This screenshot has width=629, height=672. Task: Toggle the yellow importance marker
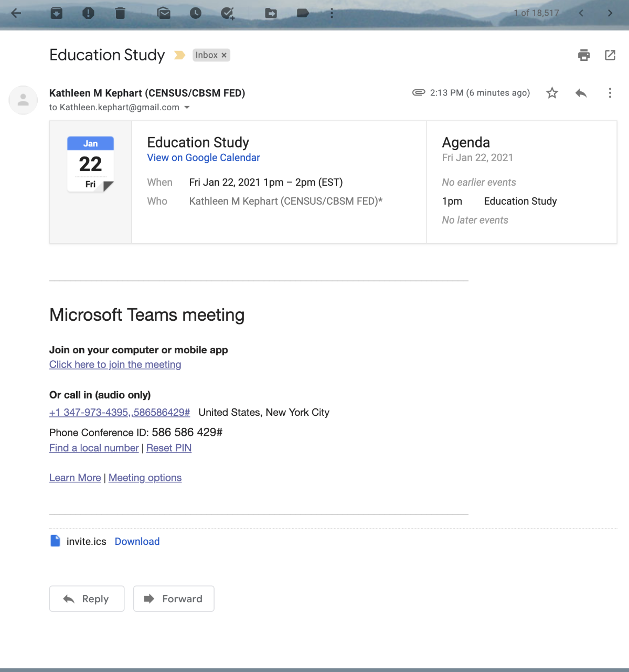(179, 55)
